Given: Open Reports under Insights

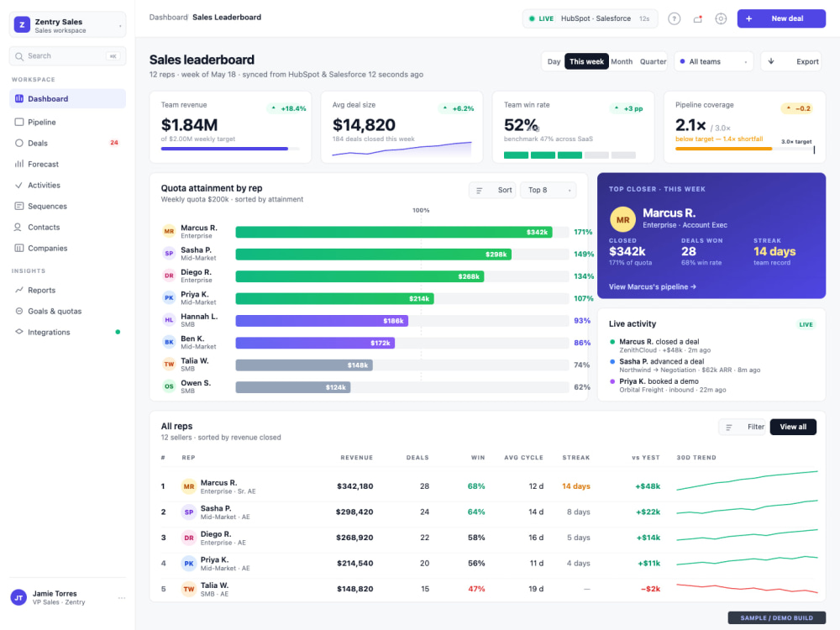Looking at the screenshot, I should (67, 290).
